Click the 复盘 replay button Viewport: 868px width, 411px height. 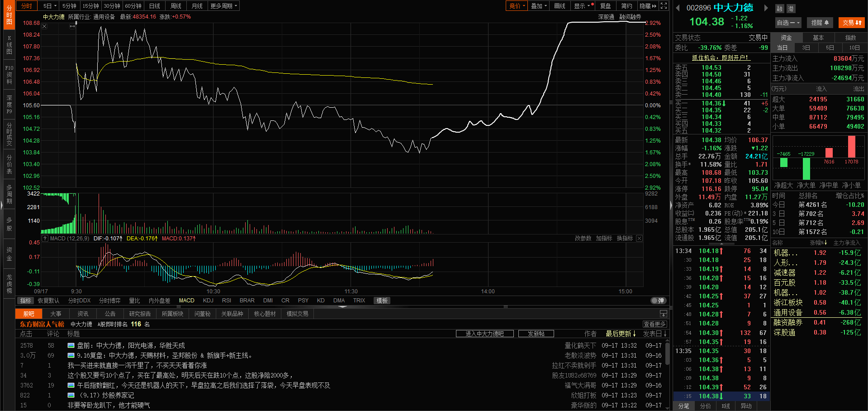pos(605,6)
